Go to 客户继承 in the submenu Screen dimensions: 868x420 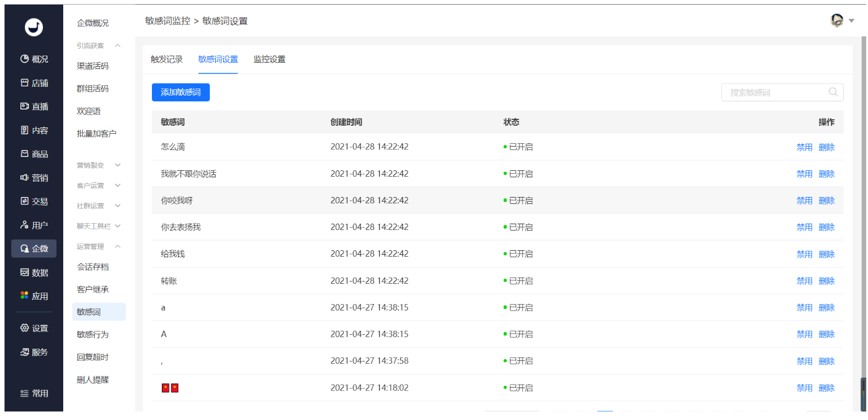click(x=93, y=289)
